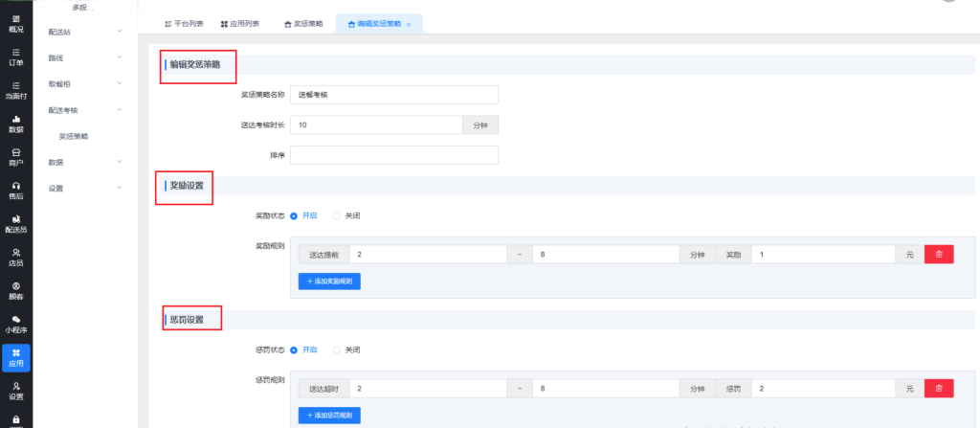
Task: Click the 排序 input field
Action: [393, 155]
